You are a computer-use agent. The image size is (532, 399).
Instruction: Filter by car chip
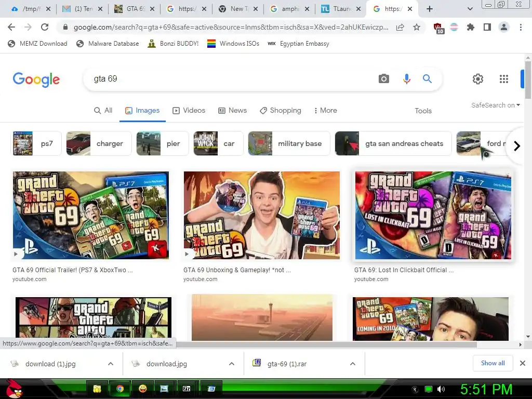[x=219, y=143]
